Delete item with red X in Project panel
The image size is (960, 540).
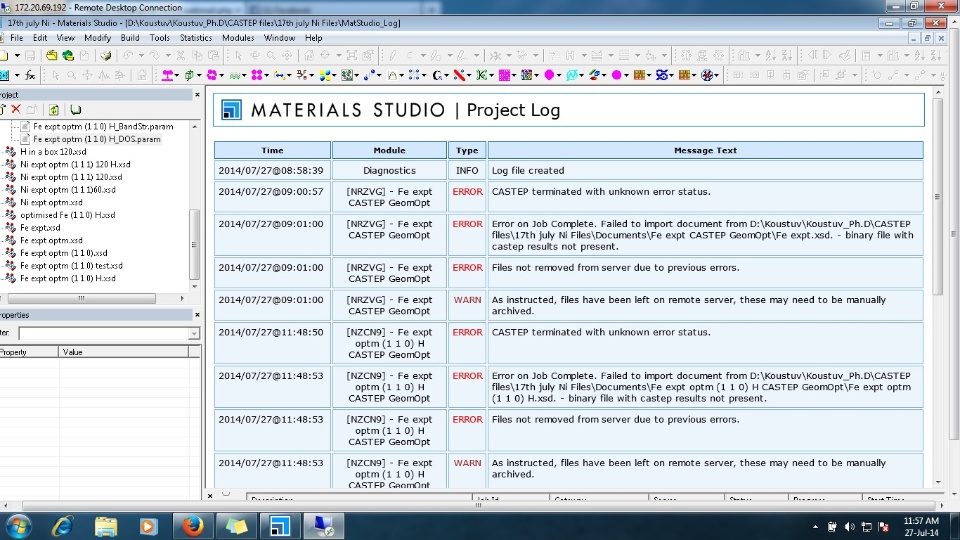16,109
